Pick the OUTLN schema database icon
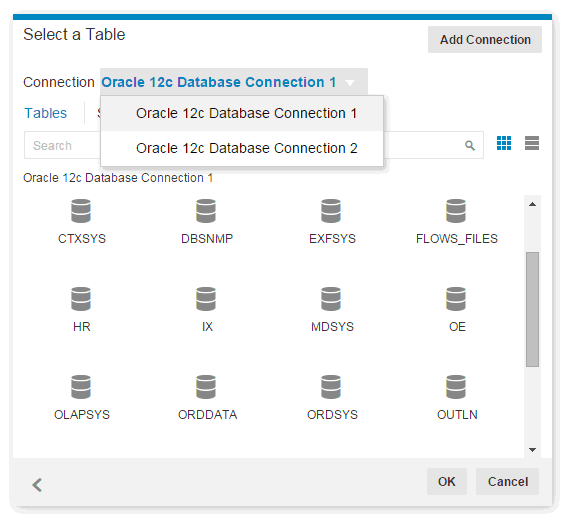The height and width of the screenshot is (521, 568). click(x=456, y=387)
